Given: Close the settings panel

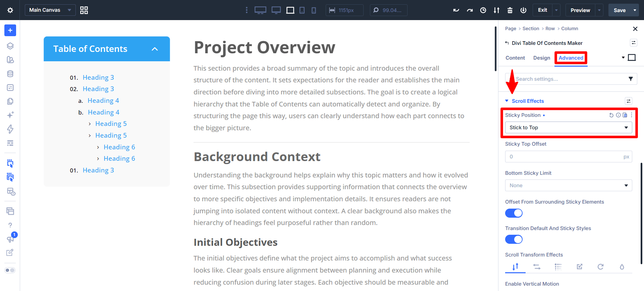Looking at the screenshot, I should [x=635, y=29].
